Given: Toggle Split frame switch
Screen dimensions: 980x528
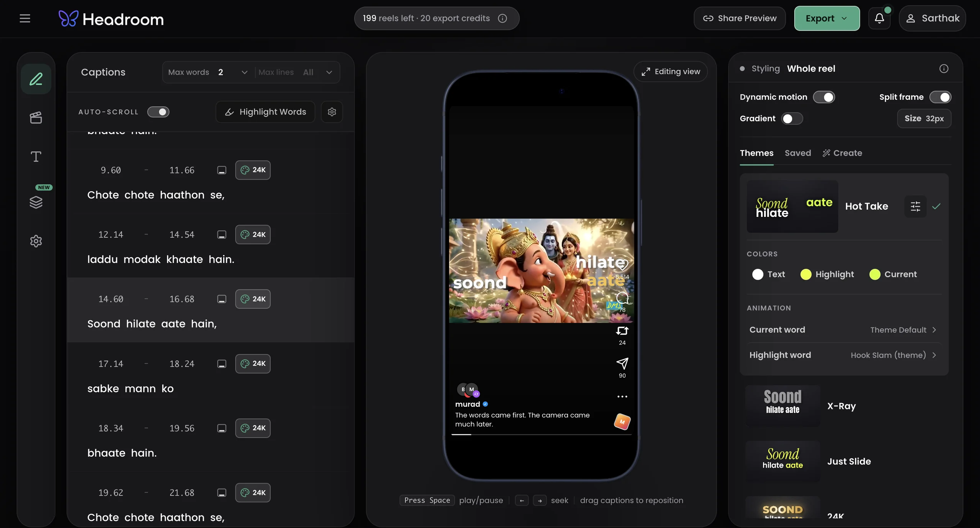Looking at the screenshot, I should 940,97.
